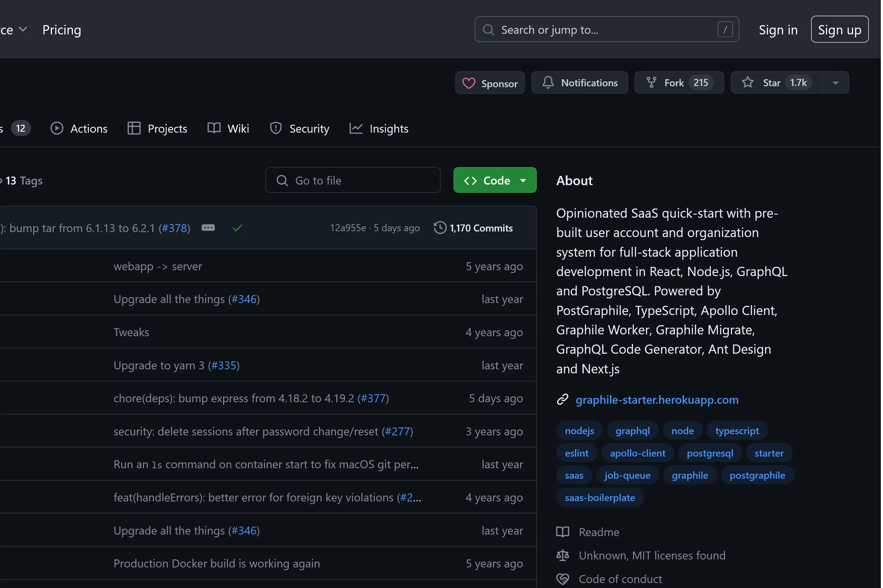Click the Go to file field

coord(353,180)
